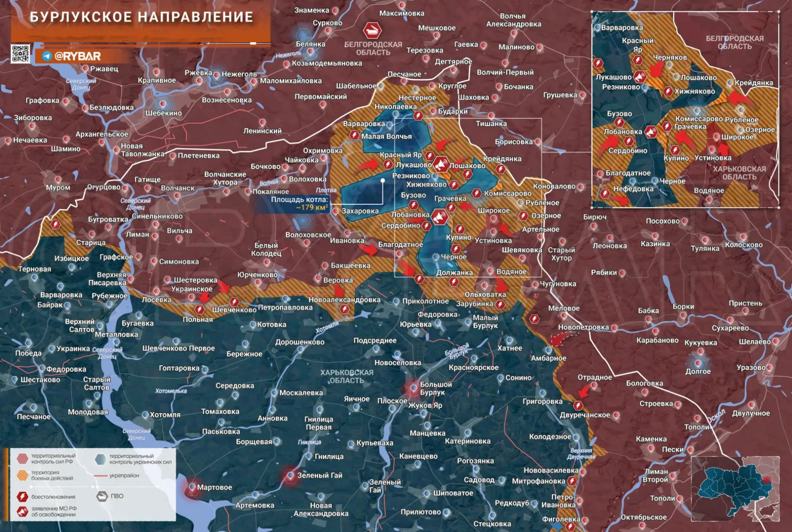Select the Захаровка label
Viewport: 792px width, 532px height.
tap(360, 211)
